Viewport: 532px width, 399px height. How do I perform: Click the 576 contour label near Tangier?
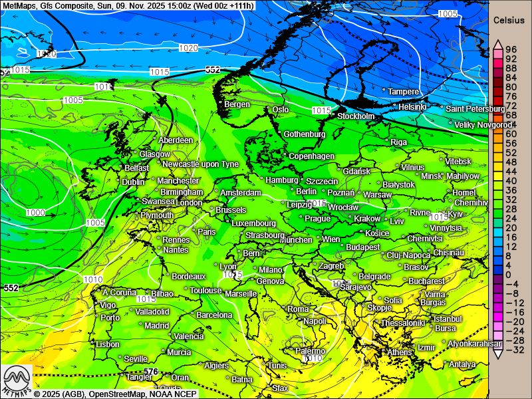pos(151,372)
